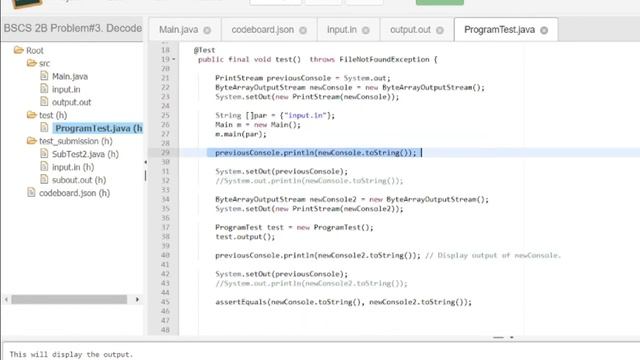The width and height of the screenshot is (640, 360).
Task: Switch to the Main.java tab
Action: (x=178, y=30)
